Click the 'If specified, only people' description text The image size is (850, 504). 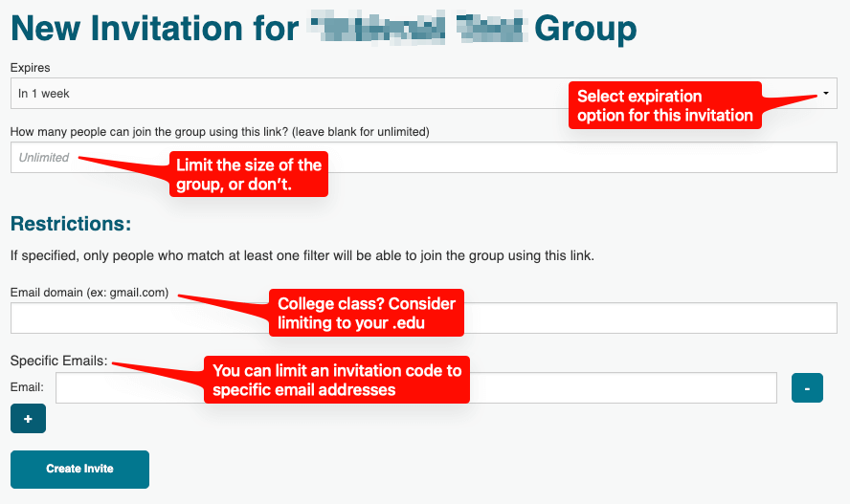click(302, 255)
